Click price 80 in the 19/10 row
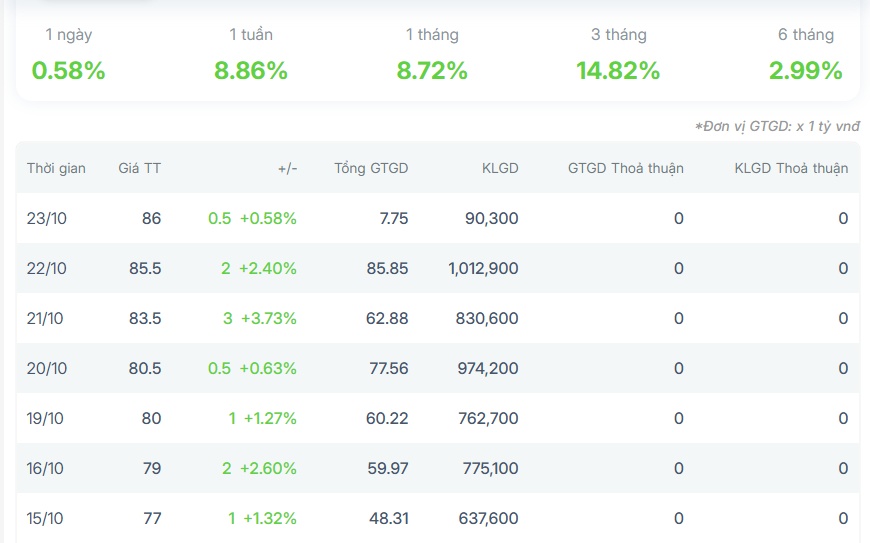This screenshot has height=543, width=870. (x=151, y=418)
